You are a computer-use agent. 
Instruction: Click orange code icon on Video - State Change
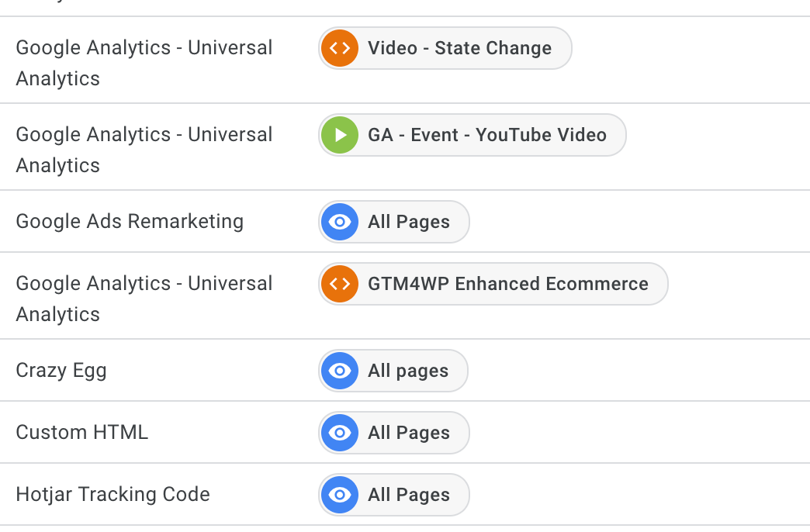pyautogui.click(x=339, y=48)
